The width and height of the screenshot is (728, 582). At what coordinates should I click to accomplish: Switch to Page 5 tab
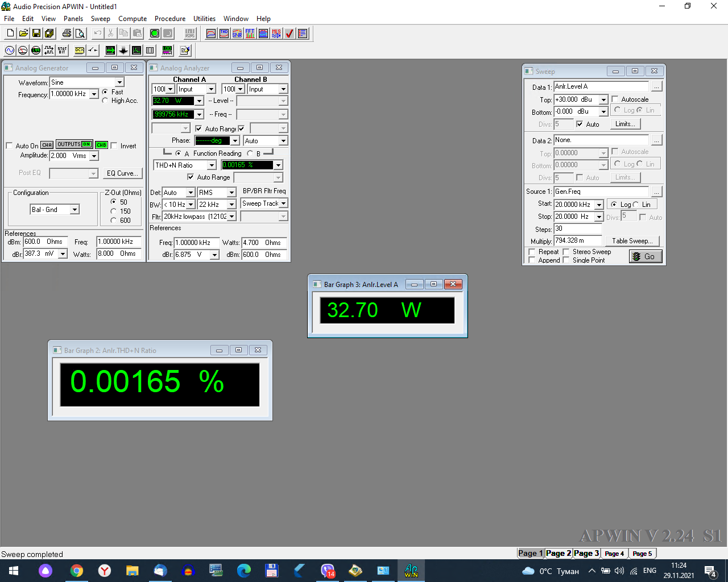(642, 553)
